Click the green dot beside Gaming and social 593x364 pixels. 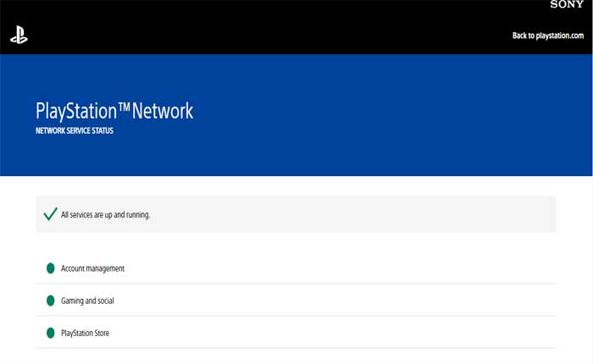[50, 301]
